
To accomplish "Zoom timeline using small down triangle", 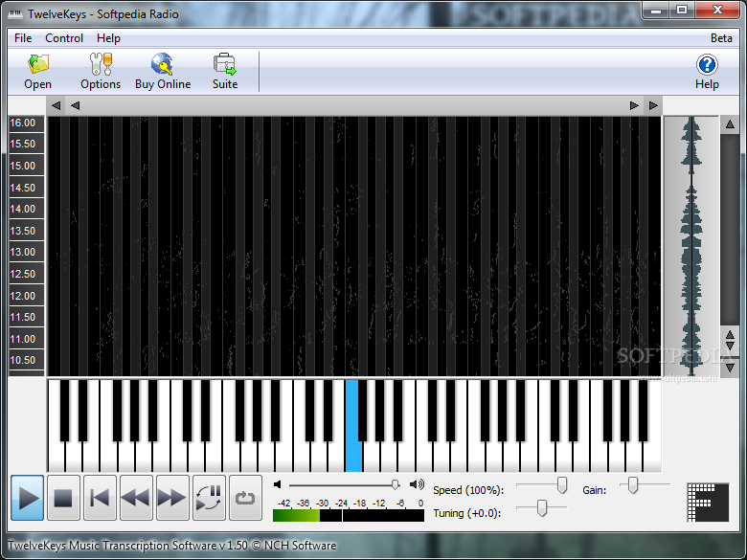I will pos(730,347).
